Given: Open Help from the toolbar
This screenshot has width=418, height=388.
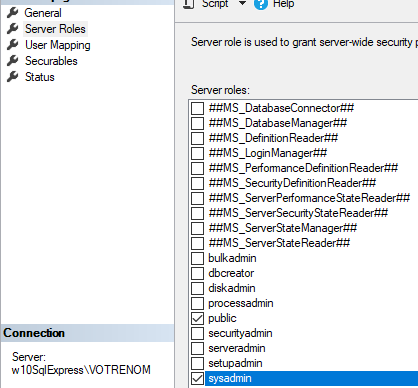Looking at the screenshot, I should coord(284,4).
